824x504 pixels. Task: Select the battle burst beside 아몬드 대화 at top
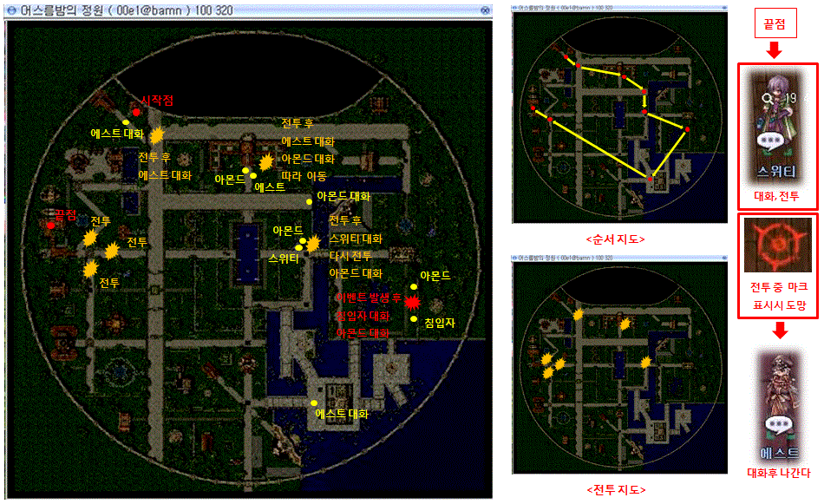(266, 161)
